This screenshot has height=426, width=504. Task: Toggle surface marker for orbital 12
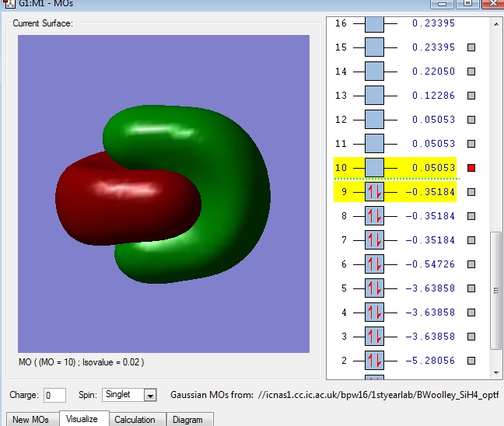pos(471,120)
